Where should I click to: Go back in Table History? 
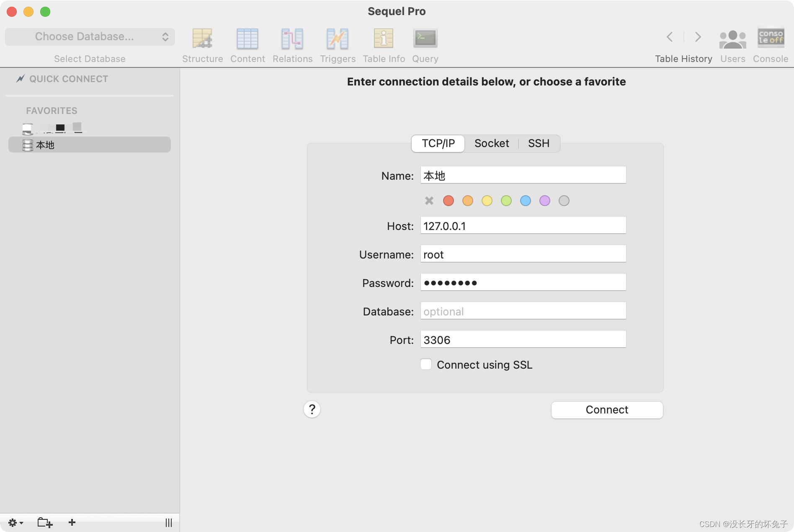tap(670, 37)
